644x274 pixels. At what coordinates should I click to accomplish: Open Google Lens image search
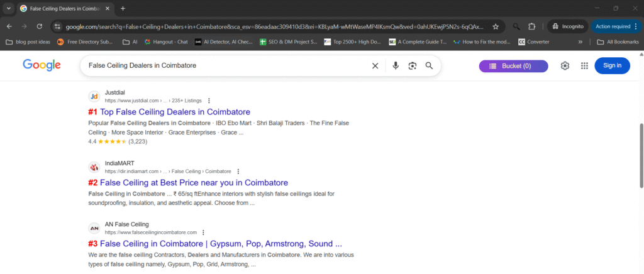click(x=413, y=66)
